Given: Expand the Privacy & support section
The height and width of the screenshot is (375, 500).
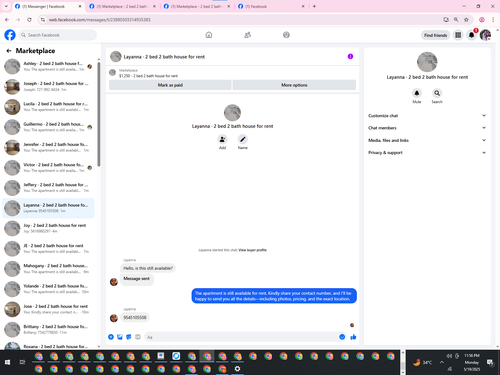Looking at the screenshot, I should [427, 153].
